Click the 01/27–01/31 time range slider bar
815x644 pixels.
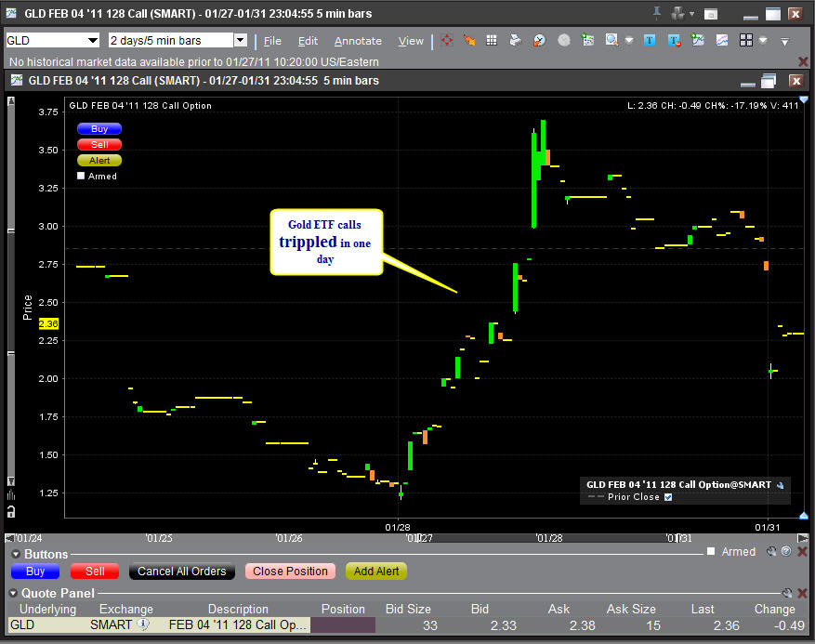549,538
